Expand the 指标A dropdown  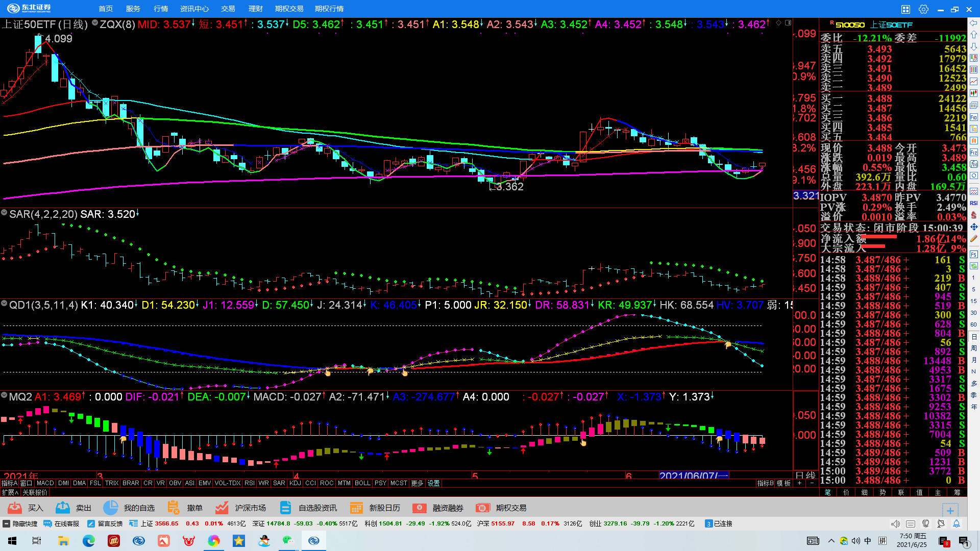click(9, 483)
